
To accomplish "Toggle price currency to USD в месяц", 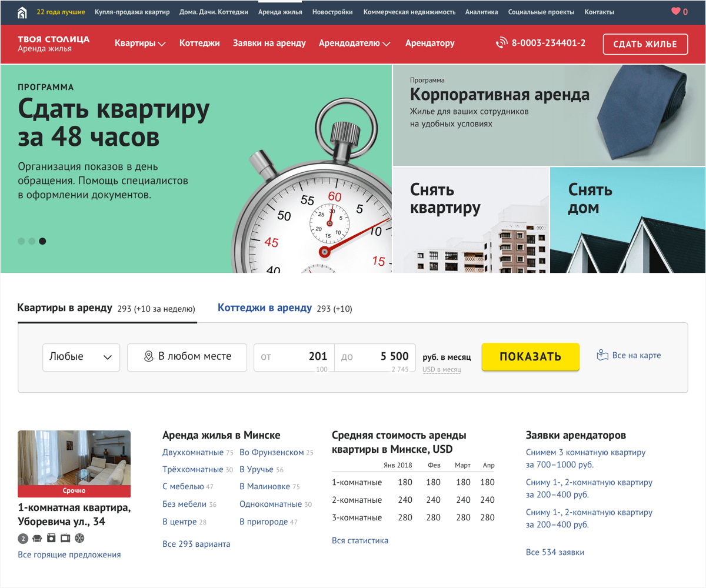I will (441, 369).
